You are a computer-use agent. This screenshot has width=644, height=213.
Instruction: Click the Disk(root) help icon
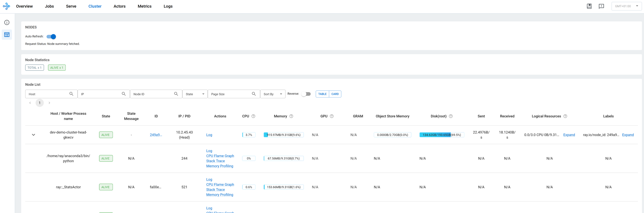[x=451, y=116]
